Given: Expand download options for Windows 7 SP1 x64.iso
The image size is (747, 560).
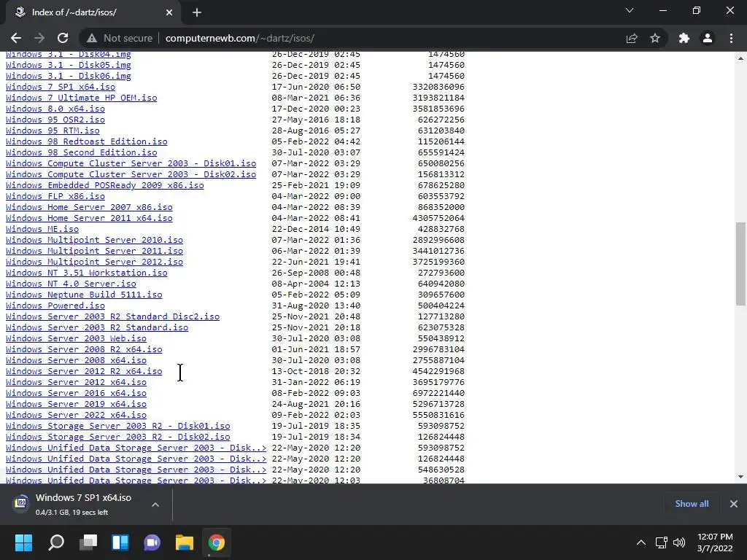Looking at the screenshot, I should click(155, 505).
